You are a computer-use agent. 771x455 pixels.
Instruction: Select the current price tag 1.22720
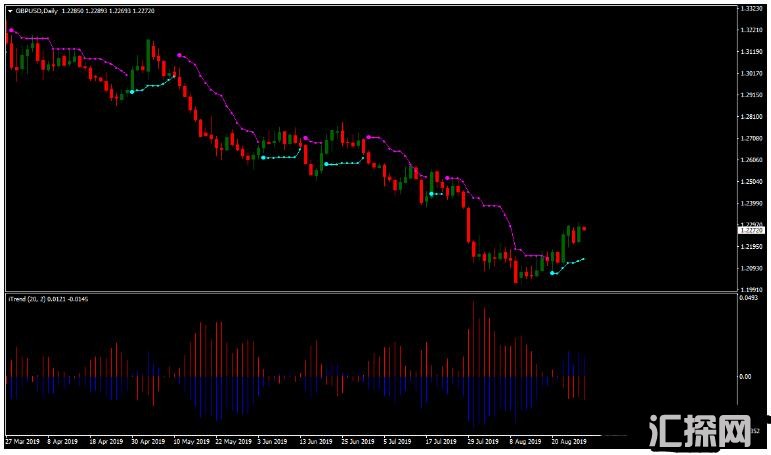coord(751,230)
